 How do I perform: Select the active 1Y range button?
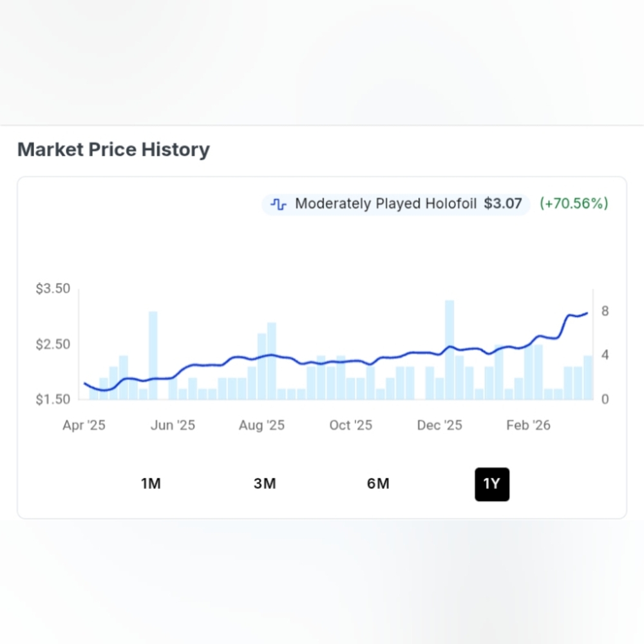[492, 484]
